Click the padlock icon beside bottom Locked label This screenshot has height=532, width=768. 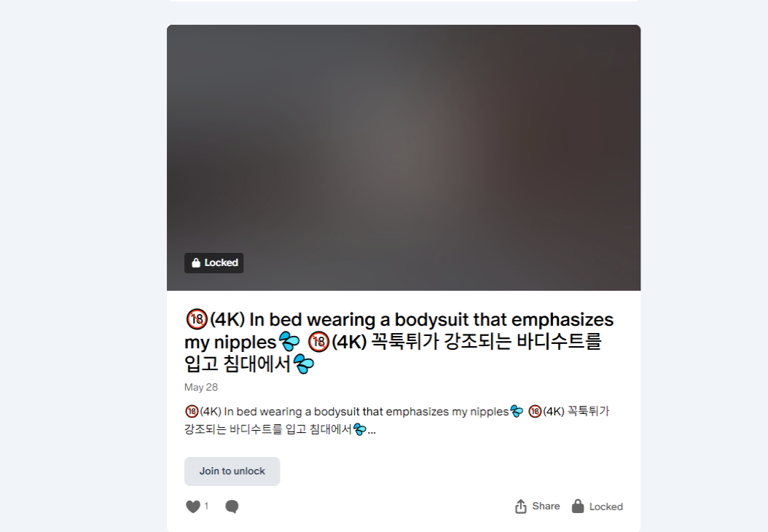click(578, 506)
